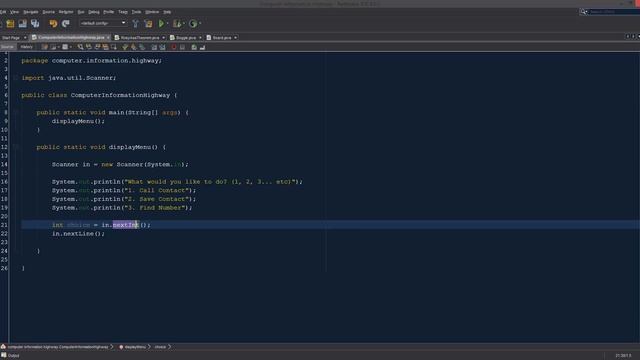Click the Comment code icon

click(194, 47)
